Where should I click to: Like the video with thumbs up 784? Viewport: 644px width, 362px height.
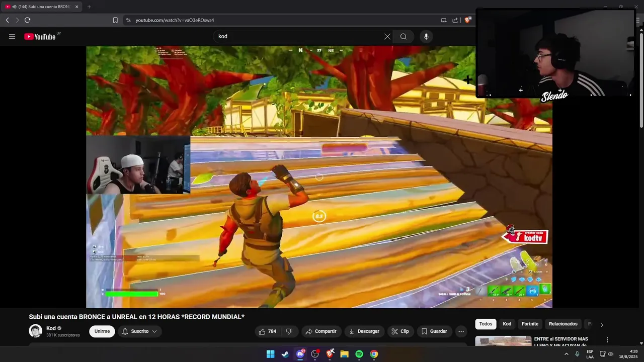point(267,331)
